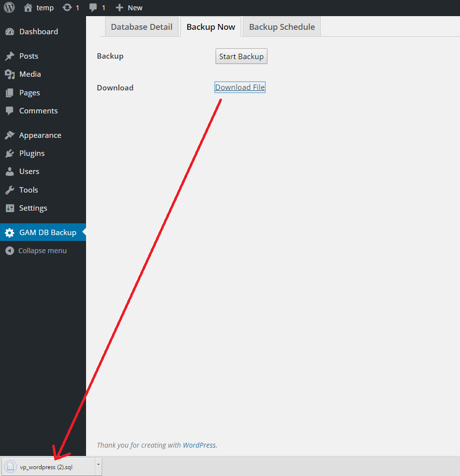Click the Posts pushpin icon
Viewport: 460px width, 476px height.
tap(10, 56)
